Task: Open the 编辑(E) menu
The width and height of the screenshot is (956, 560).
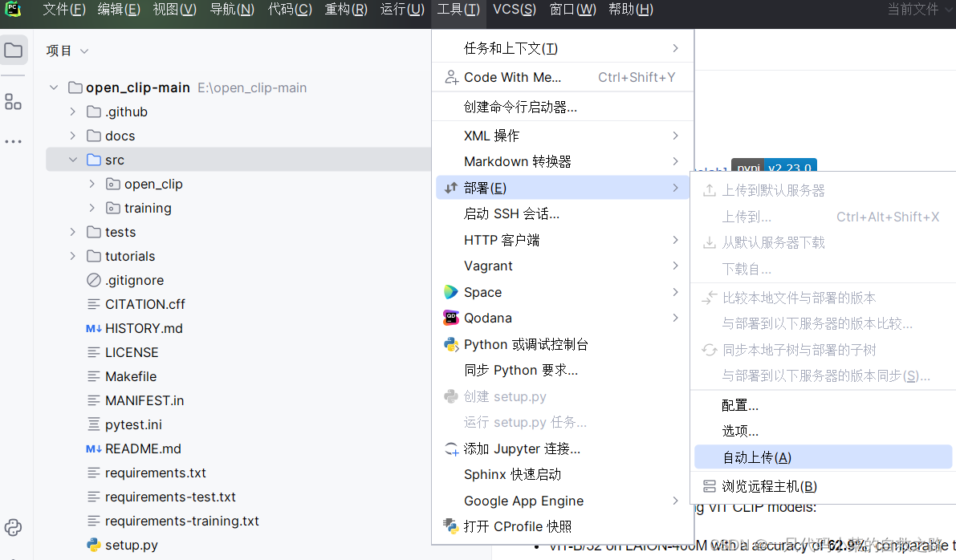Action: click(119, 10)
